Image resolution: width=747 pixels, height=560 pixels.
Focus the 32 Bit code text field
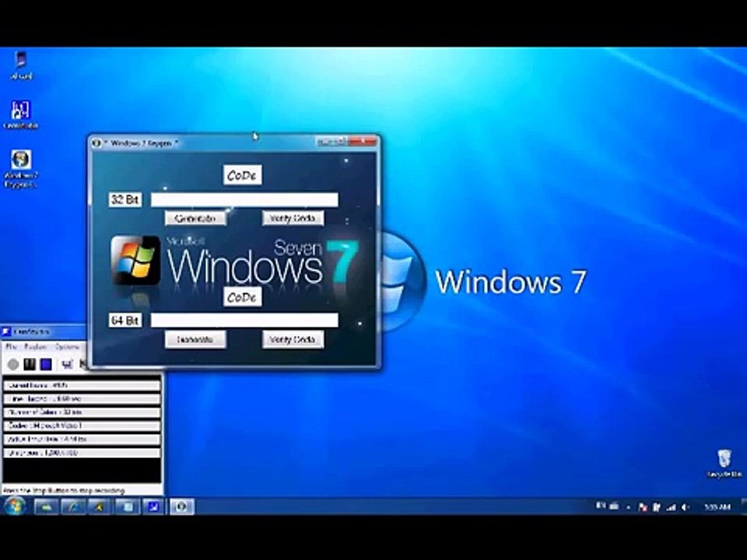(244, 200)
